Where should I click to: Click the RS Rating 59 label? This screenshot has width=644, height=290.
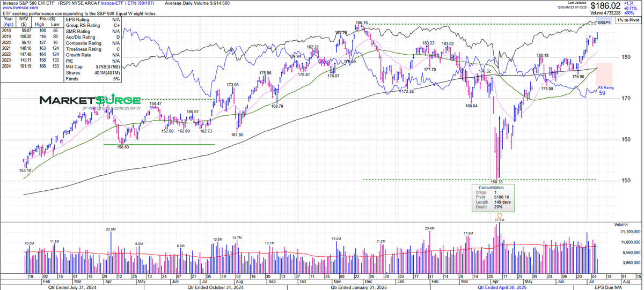[606, 90]
